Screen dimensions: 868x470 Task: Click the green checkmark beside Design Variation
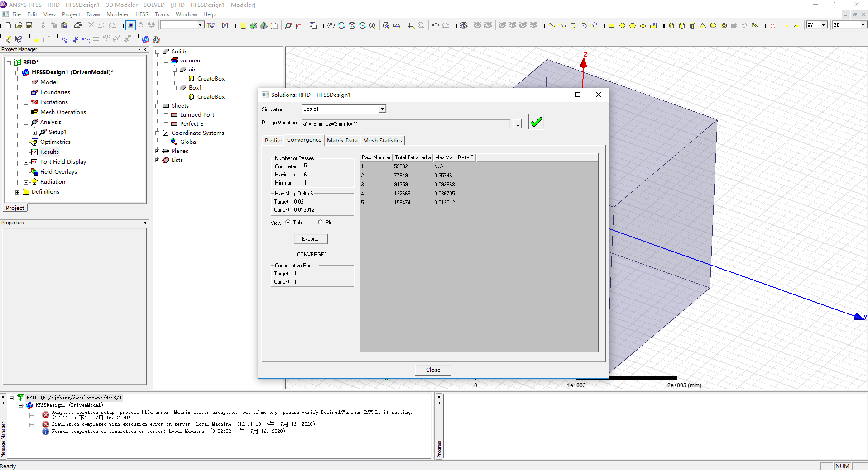point(536,122)
